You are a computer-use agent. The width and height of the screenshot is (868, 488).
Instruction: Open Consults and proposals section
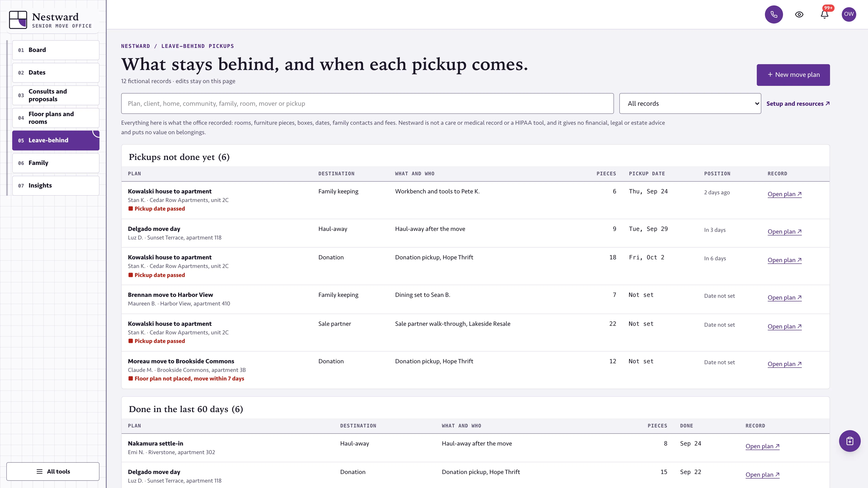56,95
